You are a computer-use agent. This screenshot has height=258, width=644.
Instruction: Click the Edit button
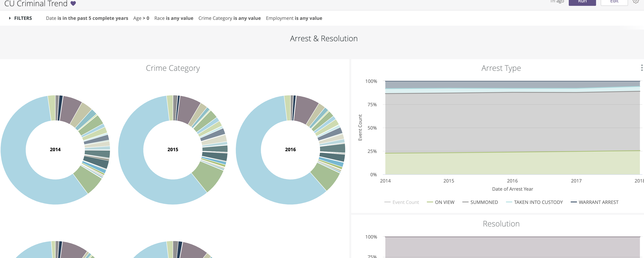pos(614,2)
